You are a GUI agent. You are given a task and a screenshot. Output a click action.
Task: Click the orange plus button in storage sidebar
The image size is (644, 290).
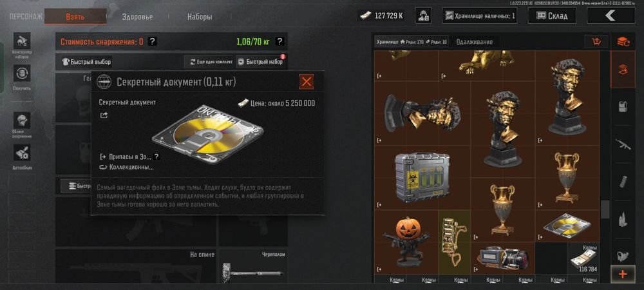click(x=623, y=274)
